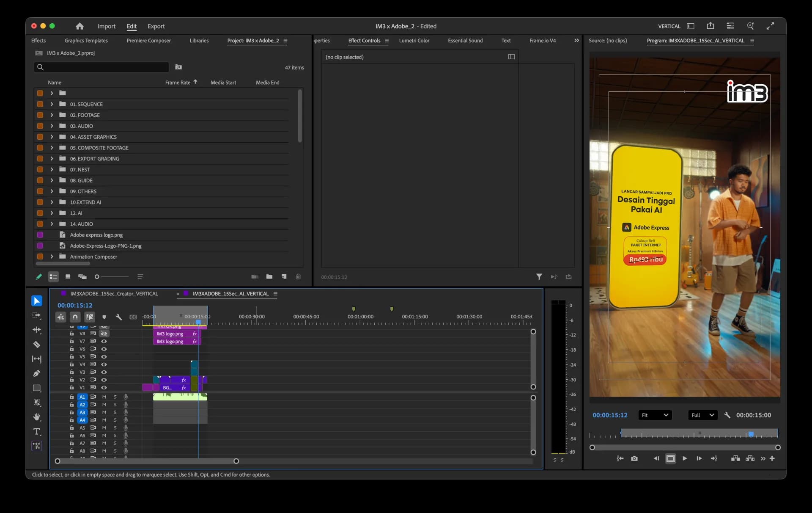Select the Ripple Edit tool
Screen dimensions: 812x513
point(37,330)
